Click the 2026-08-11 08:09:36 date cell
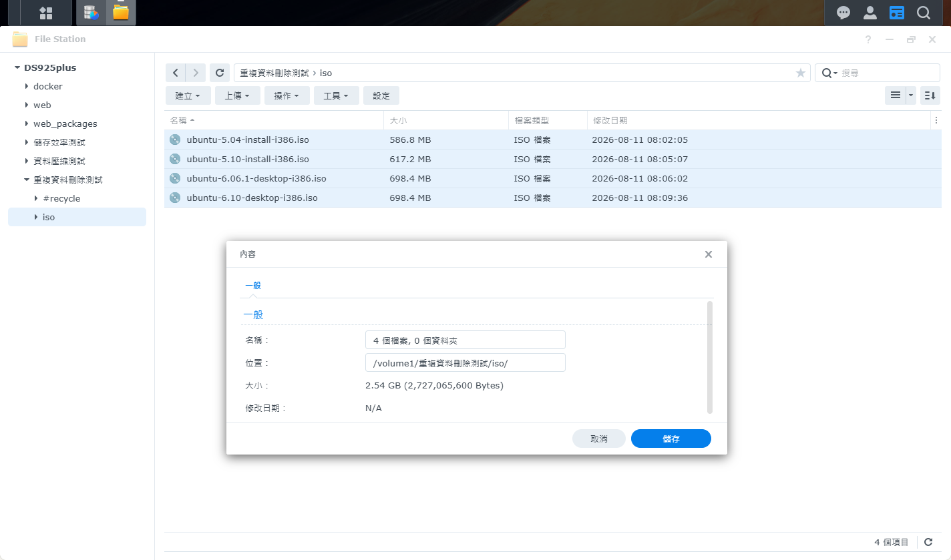The image size is (951, 560). [640, 198]
